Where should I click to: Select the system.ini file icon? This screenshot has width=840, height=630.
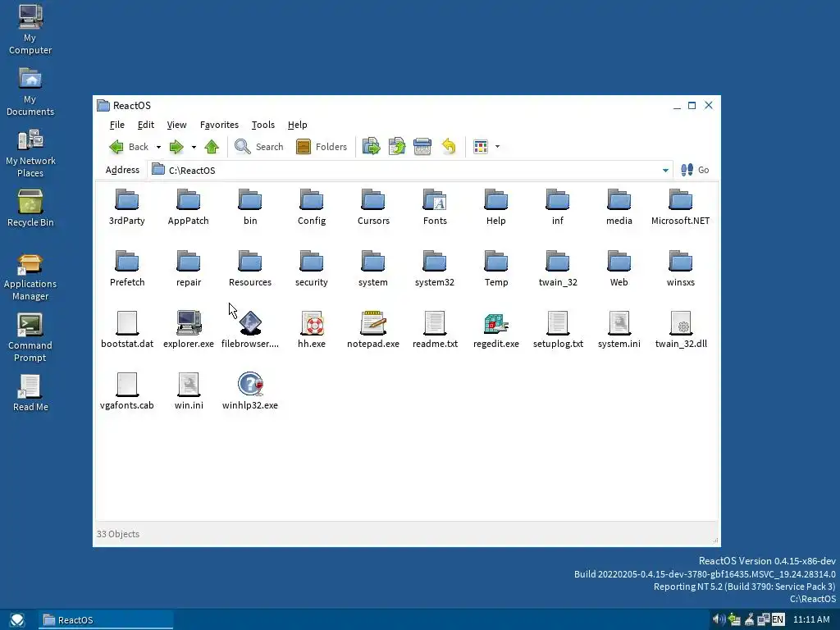(x=619, y=323)
